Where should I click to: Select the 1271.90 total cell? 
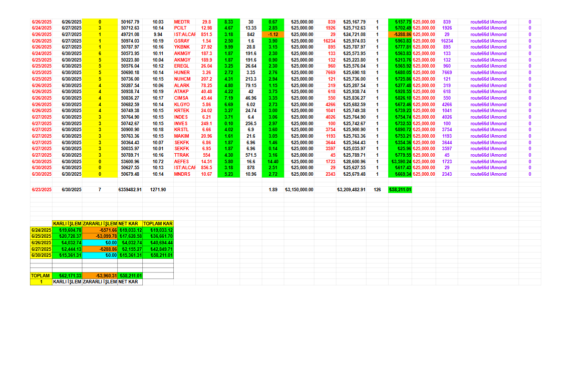[158, 190]
